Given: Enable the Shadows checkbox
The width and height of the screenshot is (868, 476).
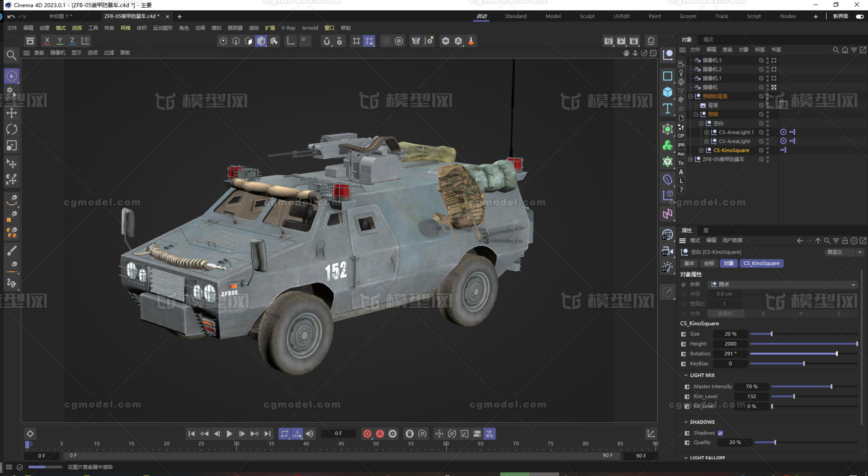Looking at the screenshot, I should click(721, 433).
